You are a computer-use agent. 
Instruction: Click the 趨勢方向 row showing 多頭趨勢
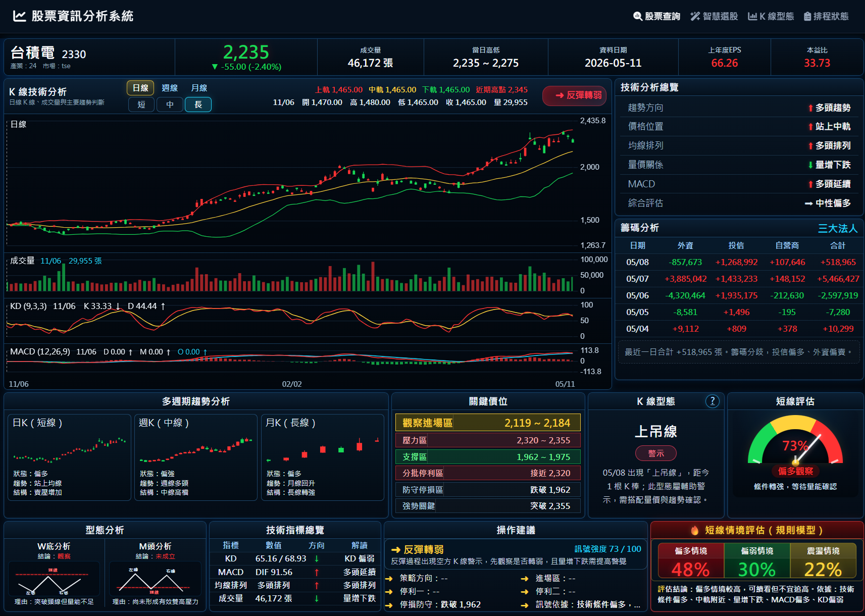pos(739,108)
